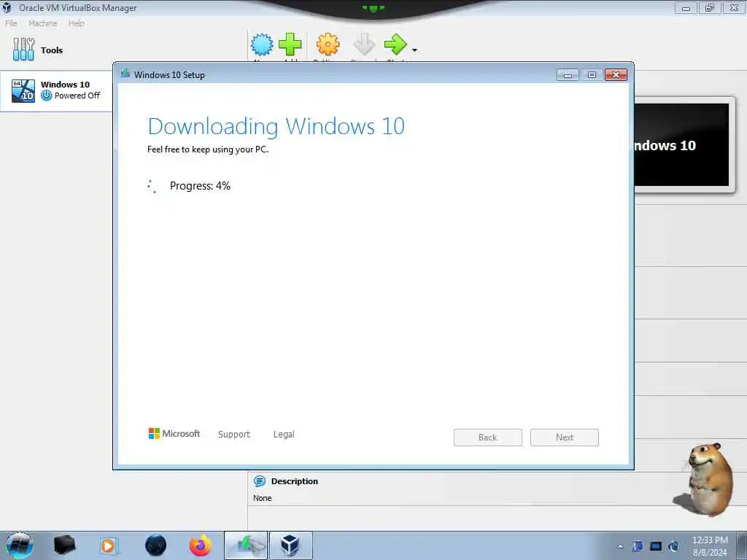Show hidden tray icons arrow

(620, 546)
